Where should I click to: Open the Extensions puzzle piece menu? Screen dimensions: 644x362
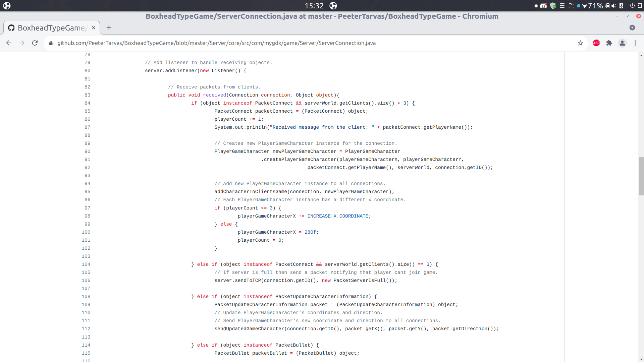pyautogui.click(x=609, y=43)
